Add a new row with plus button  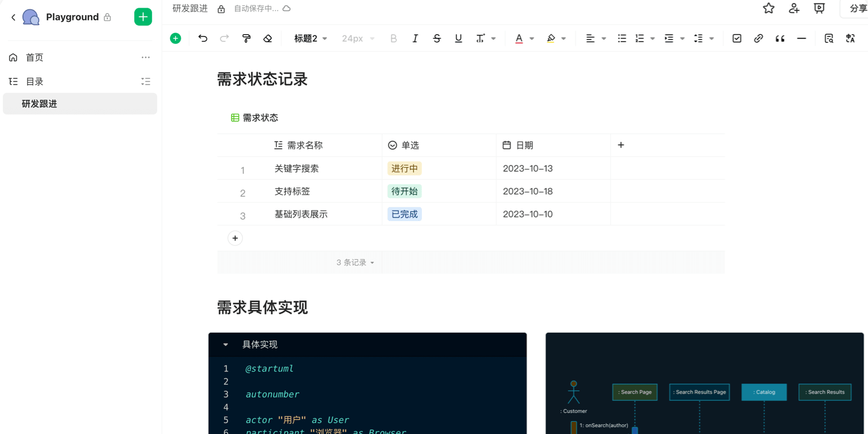(x=235, y=238)
